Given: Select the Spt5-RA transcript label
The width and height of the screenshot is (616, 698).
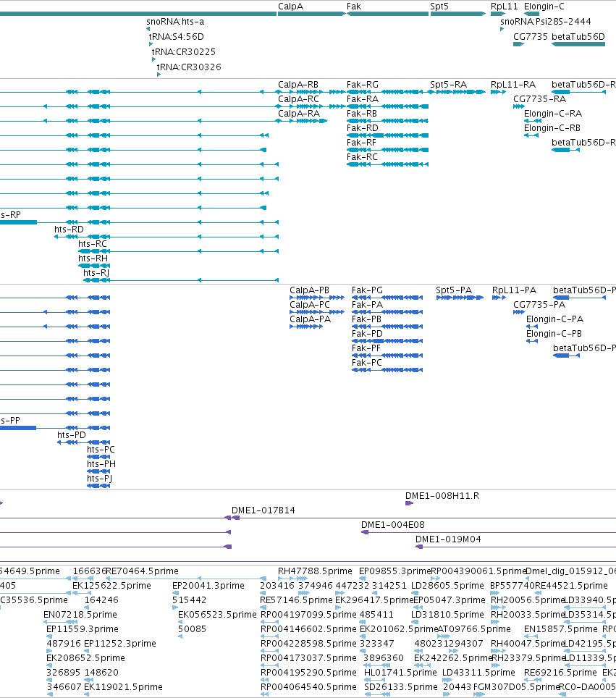Looking at the screenshot, I should click(449, 85).
